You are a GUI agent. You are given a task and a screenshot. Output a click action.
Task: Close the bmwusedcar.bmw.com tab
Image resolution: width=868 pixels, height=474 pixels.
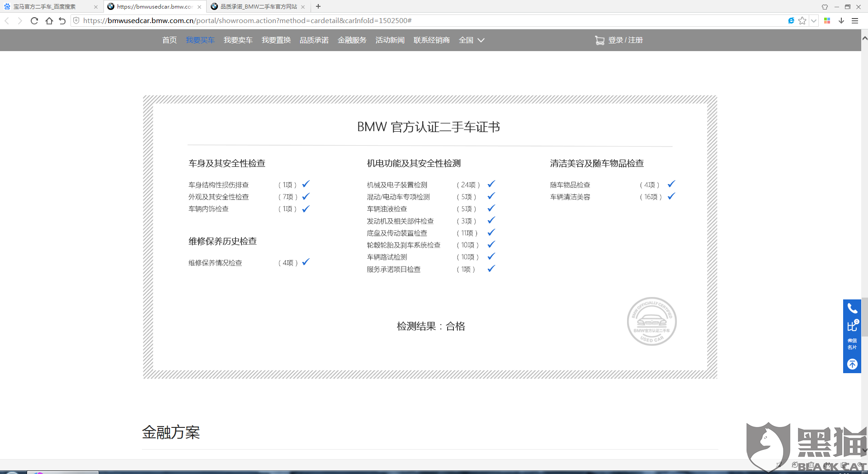[199, 7]
